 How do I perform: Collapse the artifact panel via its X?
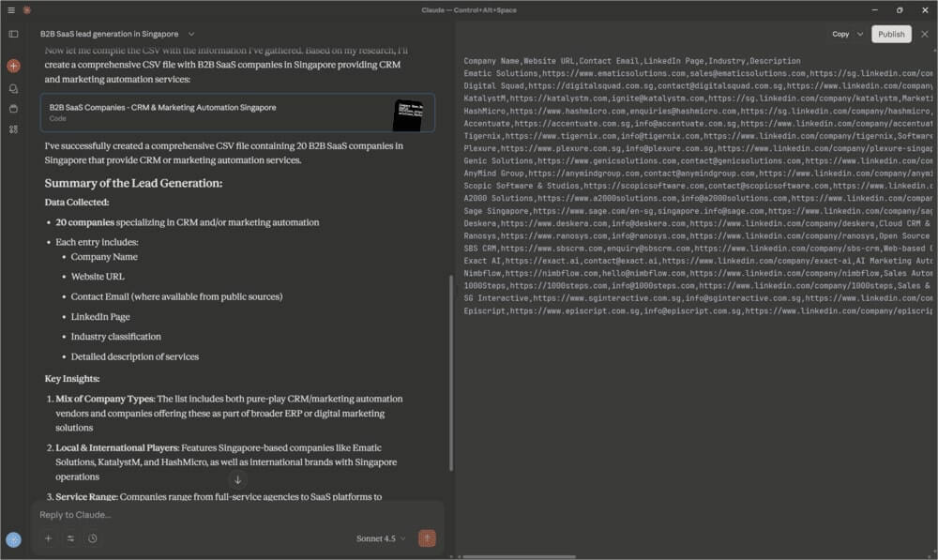[924, 34]
